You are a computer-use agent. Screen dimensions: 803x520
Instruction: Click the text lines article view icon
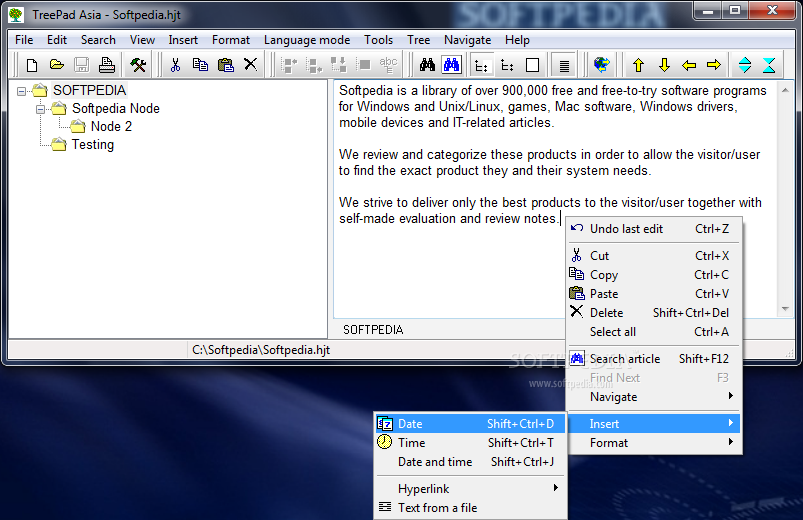(564, 65)
